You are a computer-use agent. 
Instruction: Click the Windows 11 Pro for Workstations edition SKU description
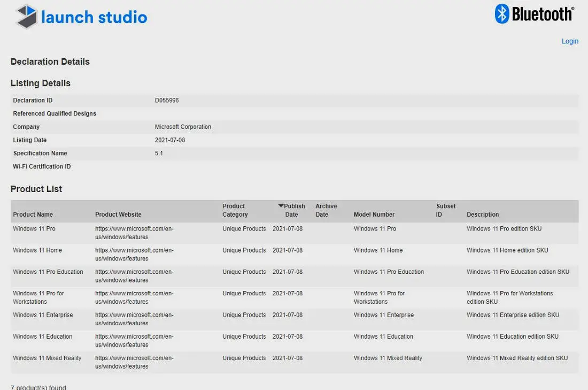509,297
